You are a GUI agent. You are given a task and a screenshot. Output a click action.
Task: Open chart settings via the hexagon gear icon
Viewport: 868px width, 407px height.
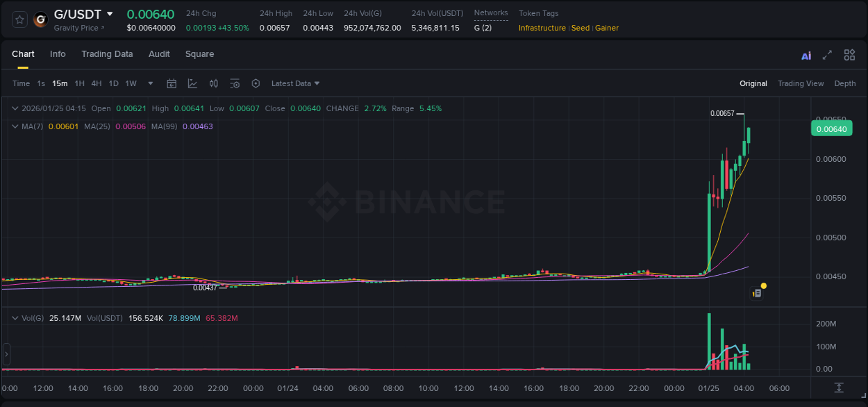(256, 83)
